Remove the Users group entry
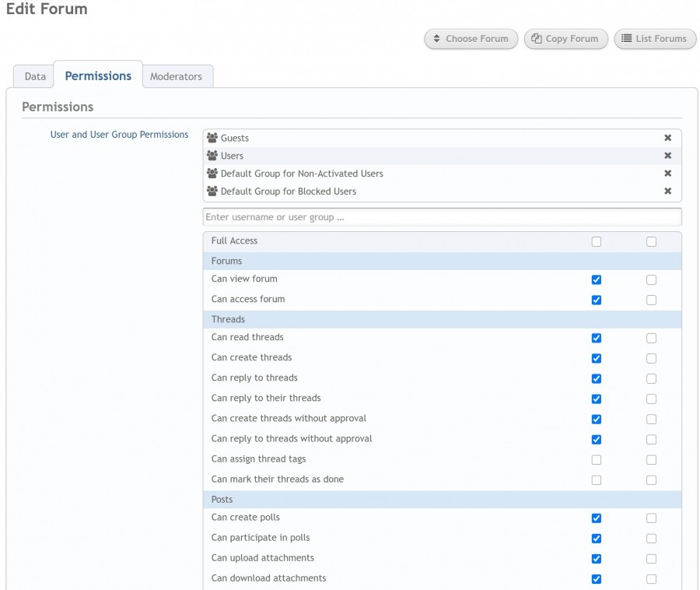This screenshot has width=700, height=590. point(667,156)
